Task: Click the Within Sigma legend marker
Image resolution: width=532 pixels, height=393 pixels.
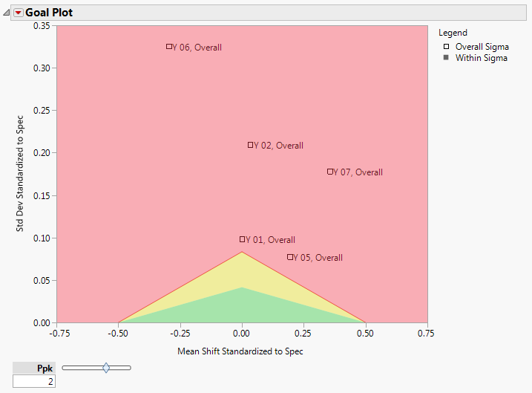Action: click(x=446, y=58)
